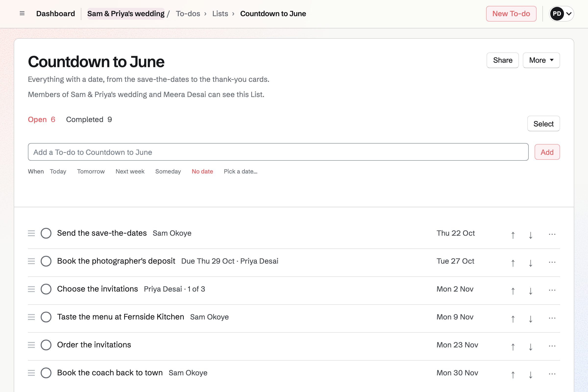The height and width of the screenshot is (392, 588).
Task: Move 'Book the photographer's deposit' up
Action: click(x=513, y=263)
